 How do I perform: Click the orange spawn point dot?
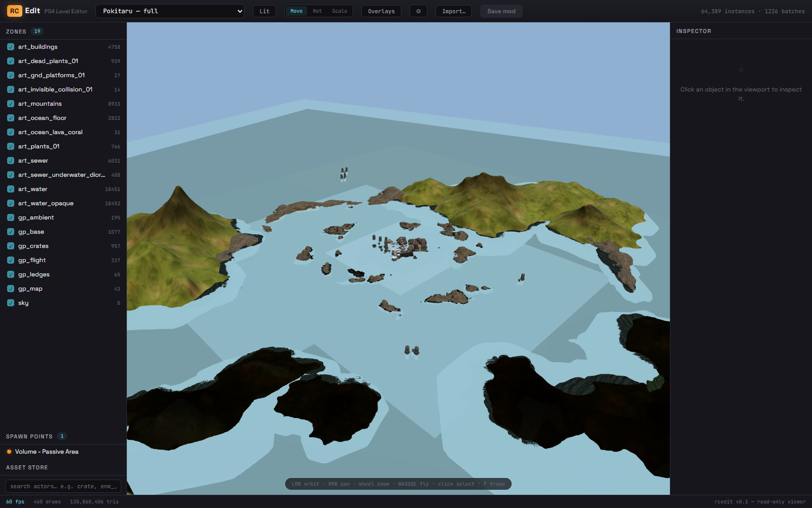coord(9,452)
